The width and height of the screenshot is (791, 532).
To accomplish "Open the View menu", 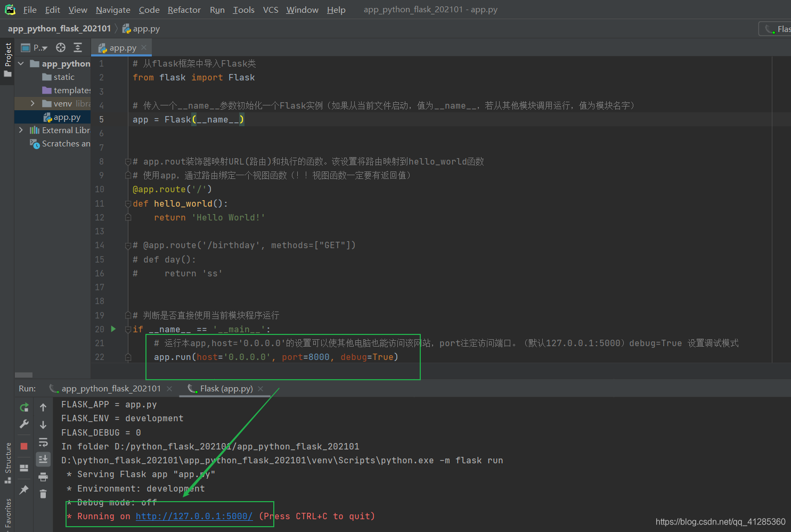I will tap(78, 10).
